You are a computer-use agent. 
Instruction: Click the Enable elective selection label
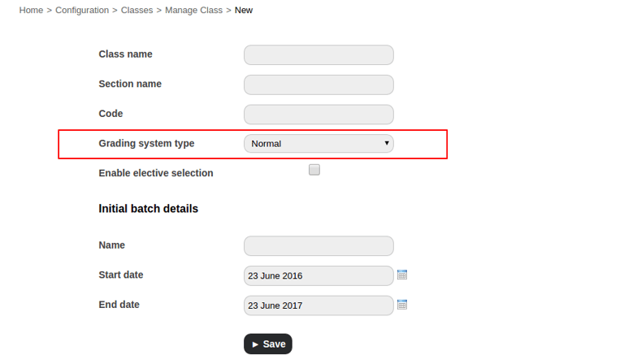pos(156,173)
